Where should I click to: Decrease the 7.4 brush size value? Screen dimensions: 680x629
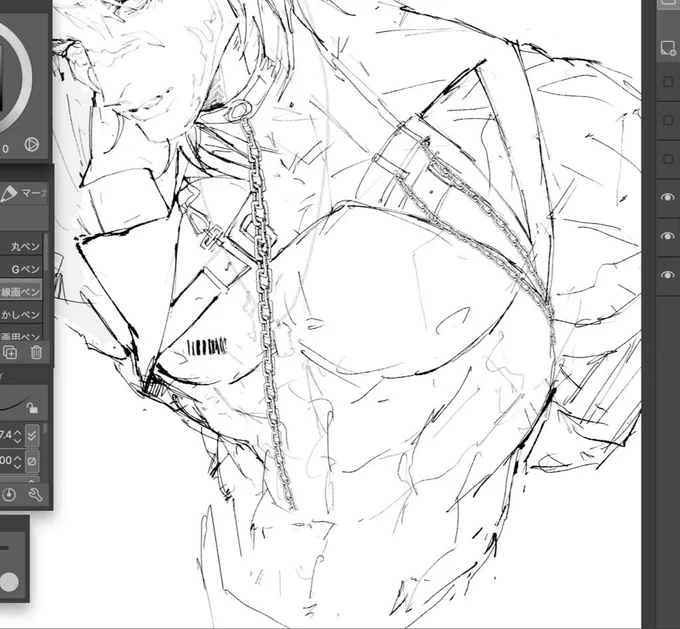[x=17, y=441]
